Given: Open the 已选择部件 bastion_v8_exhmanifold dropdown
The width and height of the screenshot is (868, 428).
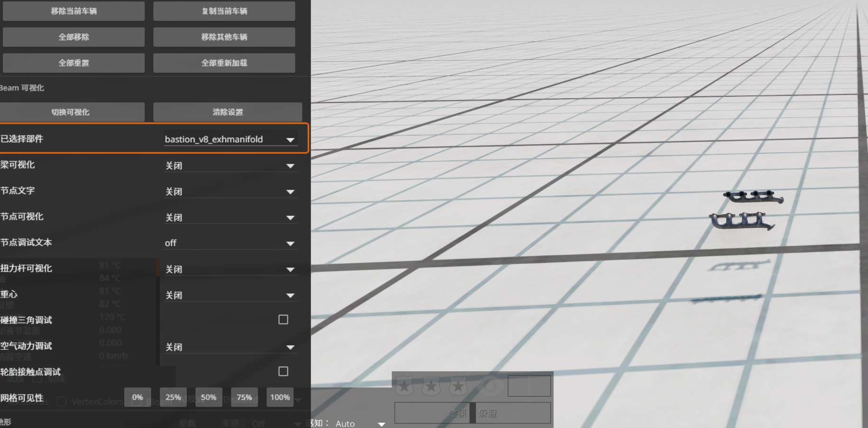Looking at the screenshot, I should click(231, 139).
